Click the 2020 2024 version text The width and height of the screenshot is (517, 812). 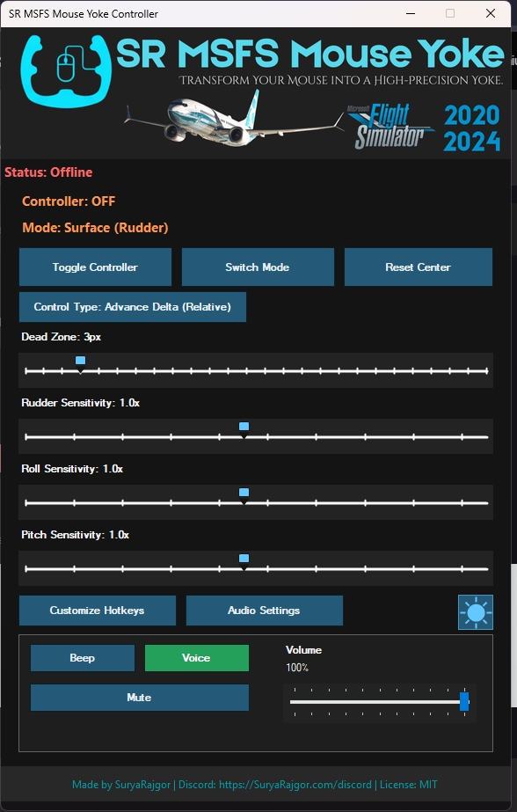tap(472, 128)
